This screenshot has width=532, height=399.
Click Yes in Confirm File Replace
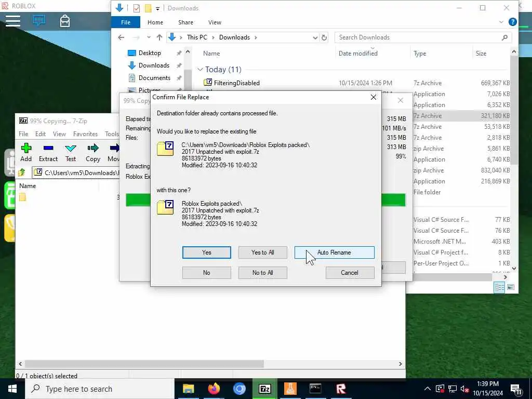207,252
